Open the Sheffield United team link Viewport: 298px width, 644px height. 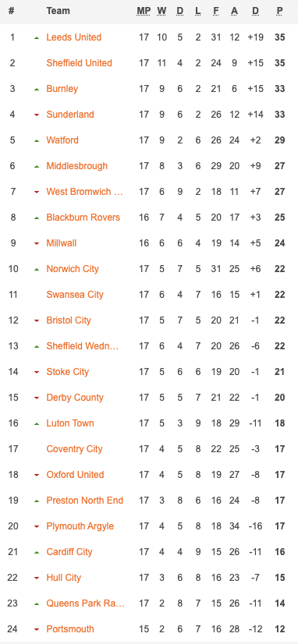click(79, 63)
